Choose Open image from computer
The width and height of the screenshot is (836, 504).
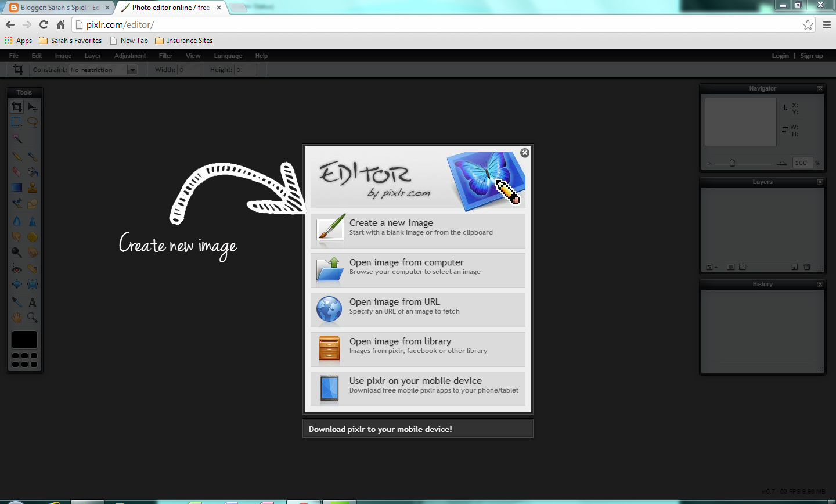tap(418, 270)
